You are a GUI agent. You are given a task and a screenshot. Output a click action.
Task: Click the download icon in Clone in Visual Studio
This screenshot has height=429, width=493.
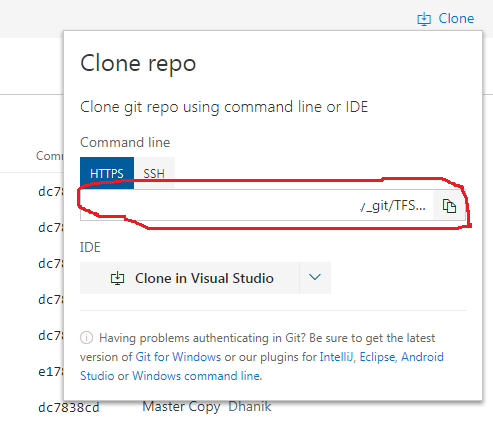(117, 278)
